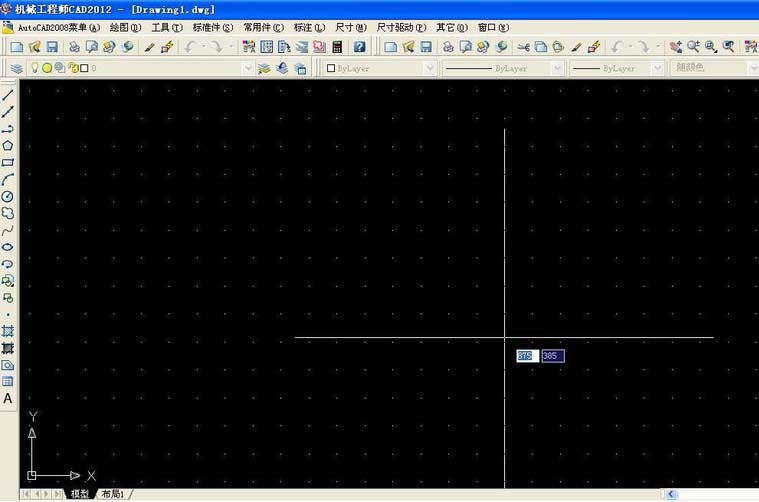Toggle layer 0 on/off light bulb
Image resolution: width=759 pixels, height=502 pixels.
[35, 68]
